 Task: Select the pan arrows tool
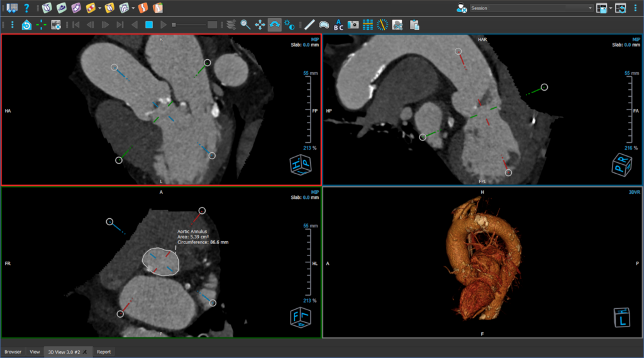(260, 25)
